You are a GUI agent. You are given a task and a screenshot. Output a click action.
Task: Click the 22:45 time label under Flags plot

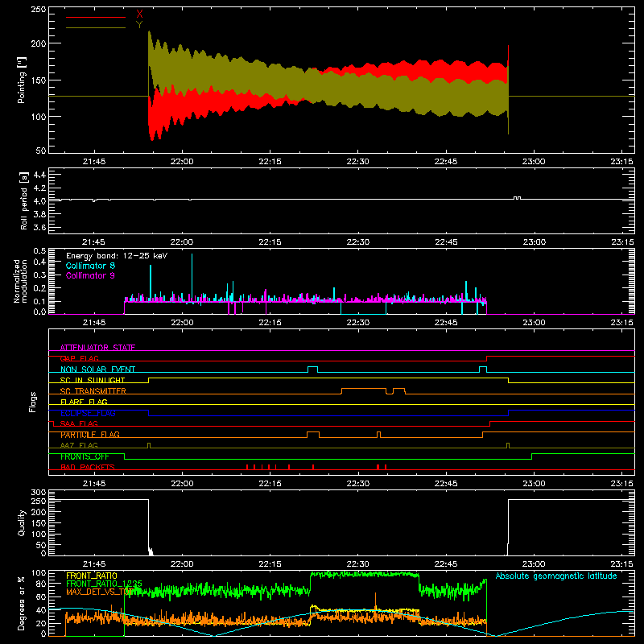coord(446,484)
